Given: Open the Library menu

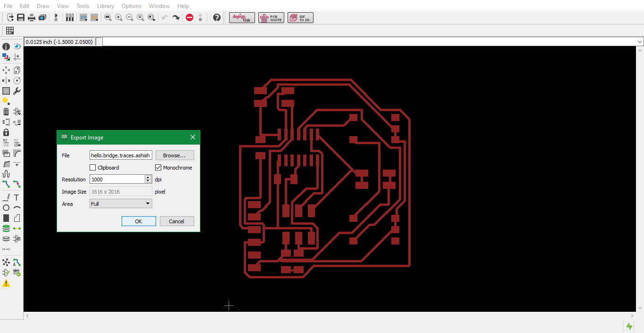Looking at the screenshot, I should [x=106, y=6].
